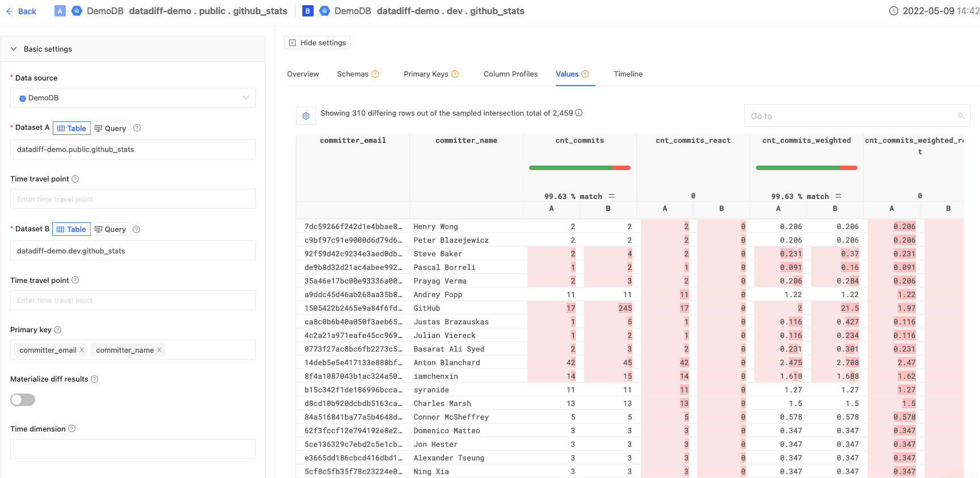
Task: Click the Time dimension input field
Action: coord(133,449)
